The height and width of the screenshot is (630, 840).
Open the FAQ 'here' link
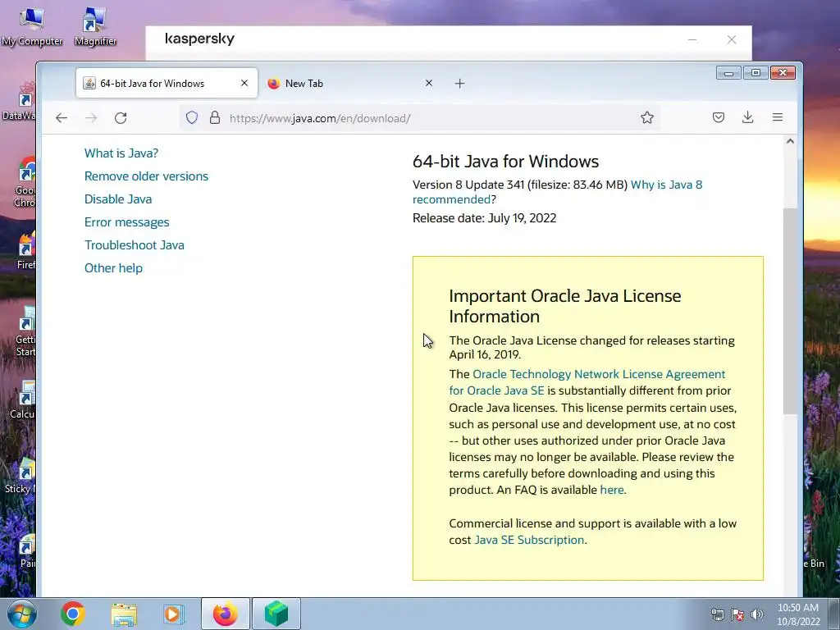pyautogui.click(x=612, y=490)
